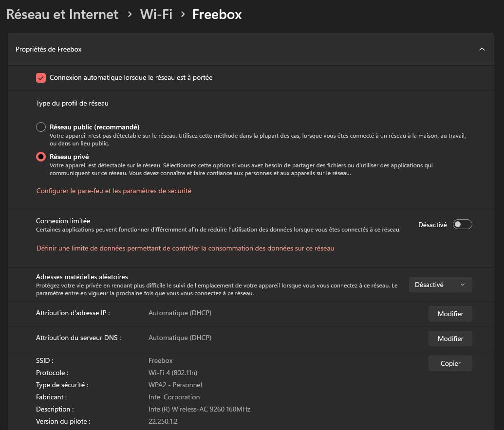This screenshot has height=430, width=504.
Task: Click manufacturer value Intel Corporation
Action: click(x=174, y=397)
